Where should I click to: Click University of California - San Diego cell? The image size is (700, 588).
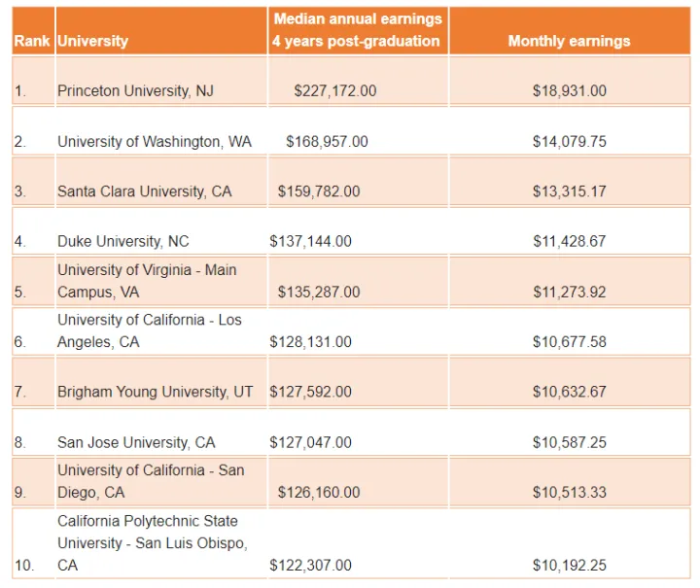click(x=151, y=481)
